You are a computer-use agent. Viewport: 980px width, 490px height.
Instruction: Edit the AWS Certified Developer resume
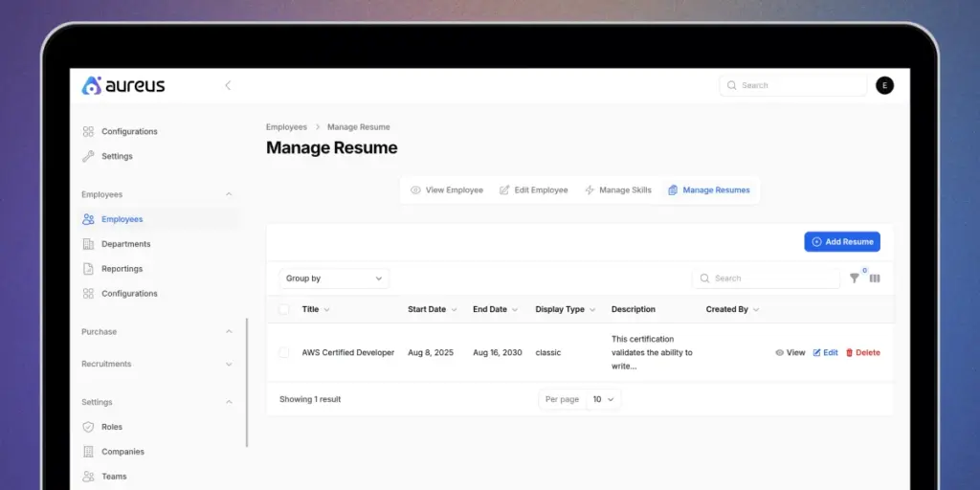pyautogui.click(x=825, y=352)
